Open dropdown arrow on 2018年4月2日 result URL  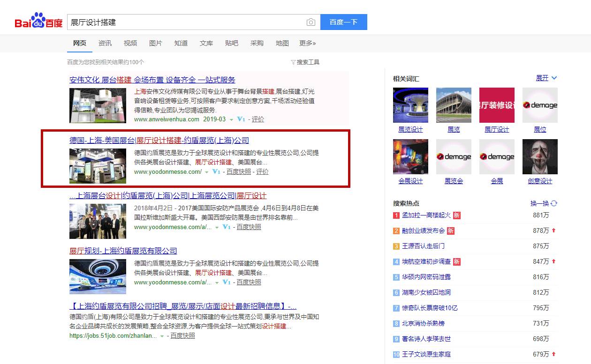point(217,228)
